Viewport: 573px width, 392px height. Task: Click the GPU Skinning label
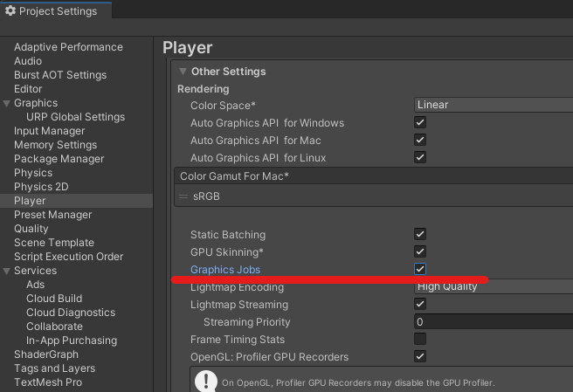coord(227,252)
